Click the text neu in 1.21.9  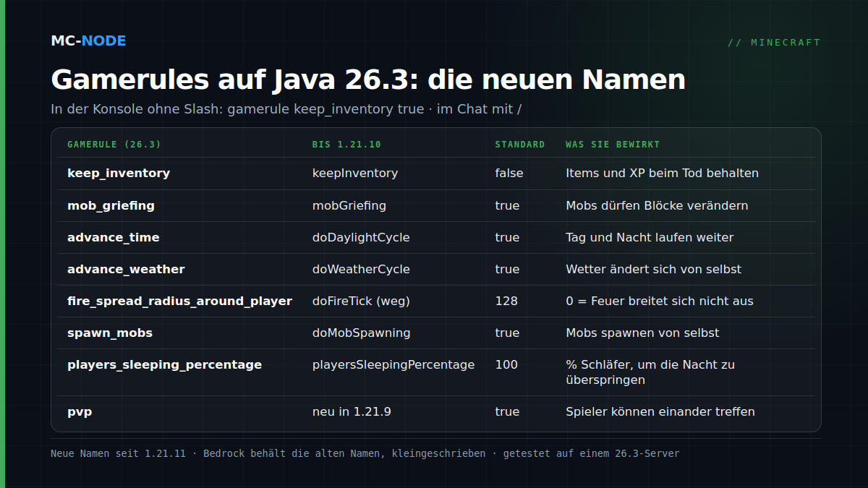point(352,411)
